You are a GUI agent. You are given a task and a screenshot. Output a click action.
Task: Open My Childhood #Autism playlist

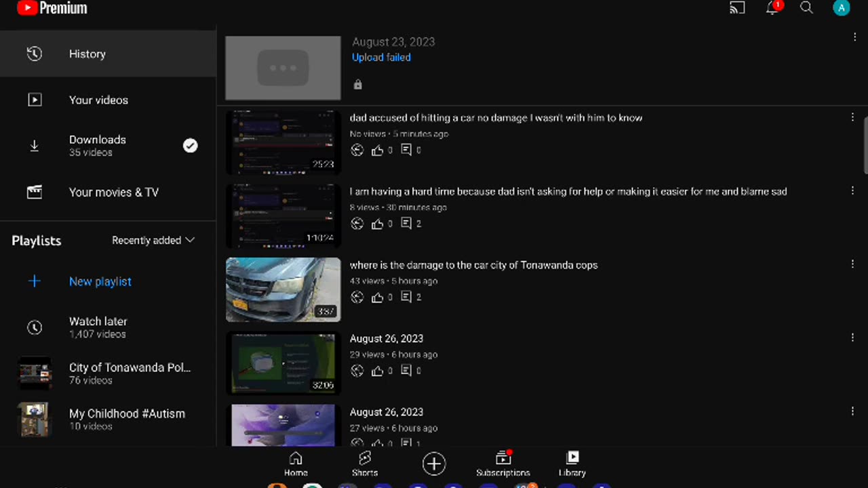(108, 420)
